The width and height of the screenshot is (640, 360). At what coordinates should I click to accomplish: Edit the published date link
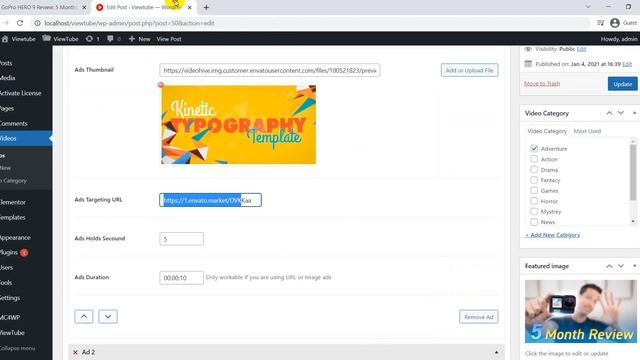pyautogui.click(x=627, y=64)
